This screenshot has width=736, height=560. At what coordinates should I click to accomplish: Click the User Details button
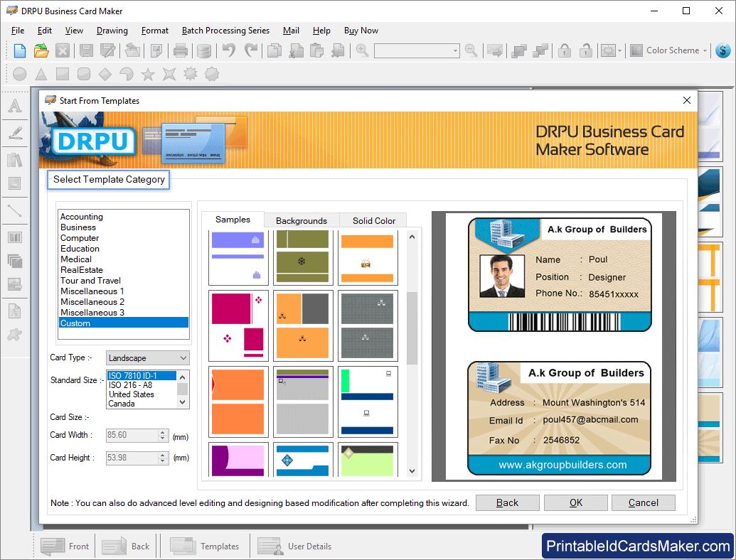click(295, 546)
